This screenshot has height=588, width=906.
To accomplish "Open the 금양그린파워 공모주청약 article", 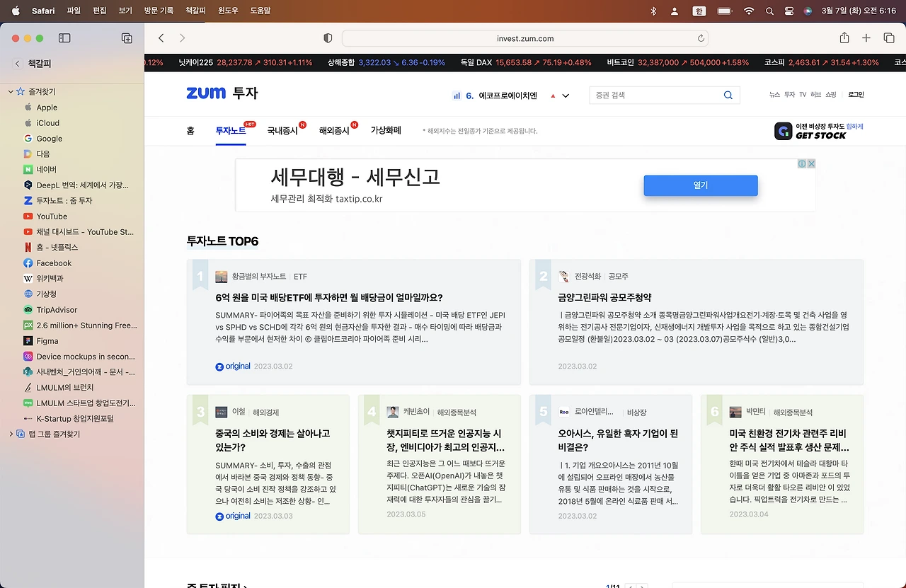I will coord(605,298).
